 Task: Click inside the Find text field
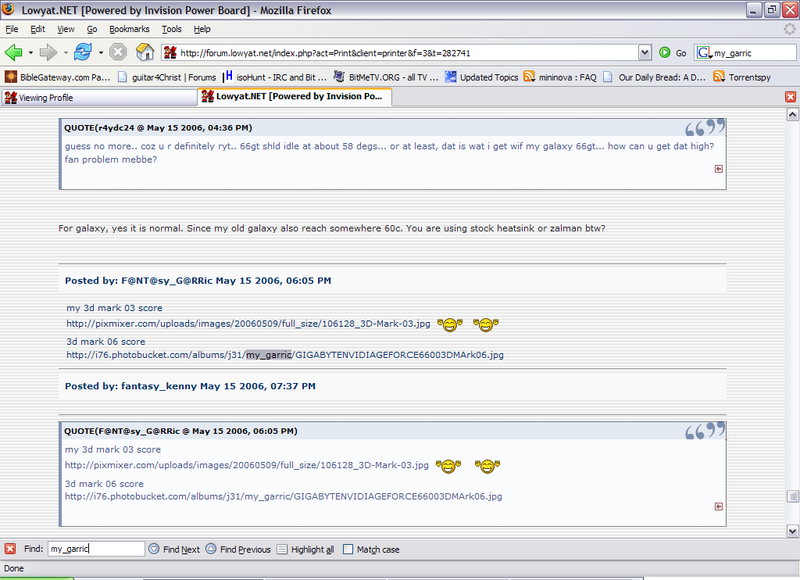pyautogui.click(x=95, y=549)
